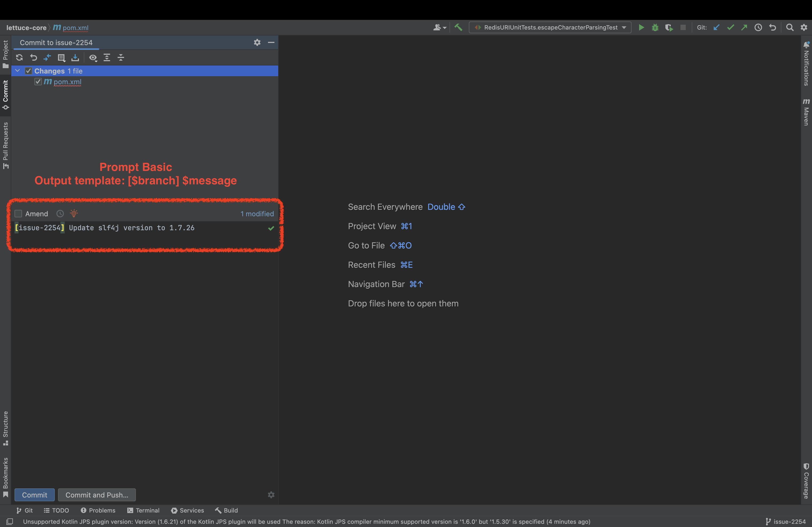Open commit message history clock icon
The width and height of the screenshot is (812, 527).
[x=60, y=214]
